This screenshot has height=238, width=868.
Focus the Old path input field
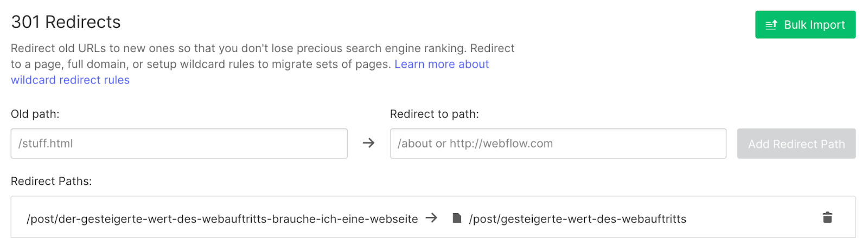click(179, 144)
